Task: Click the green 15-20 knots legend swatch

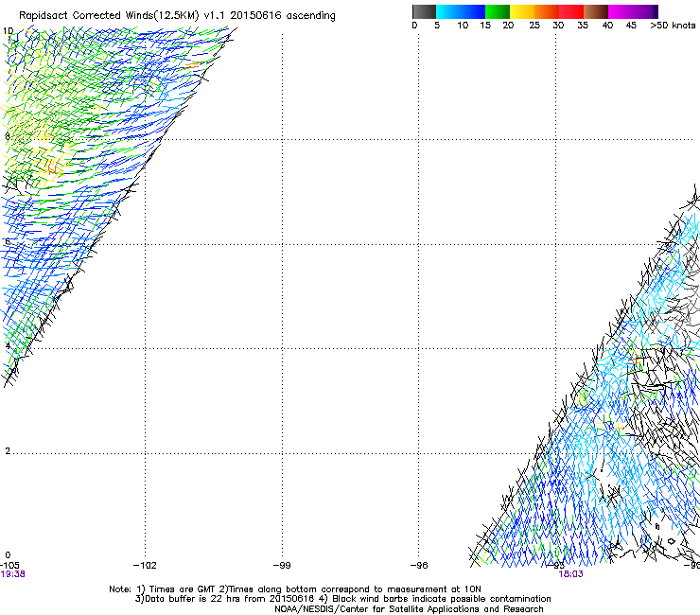Action: 498,11
